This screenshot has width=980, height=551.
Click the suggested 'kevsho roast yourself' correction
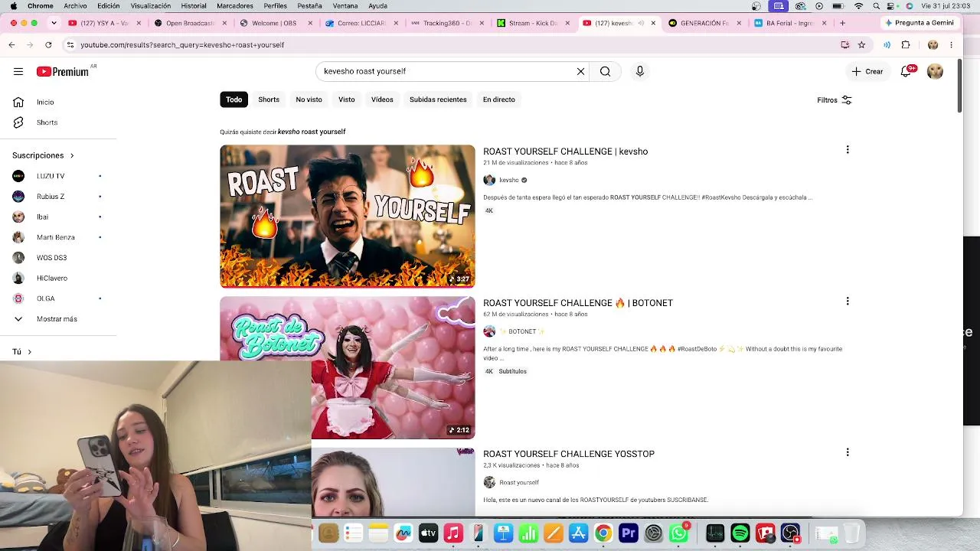[312, 132]
